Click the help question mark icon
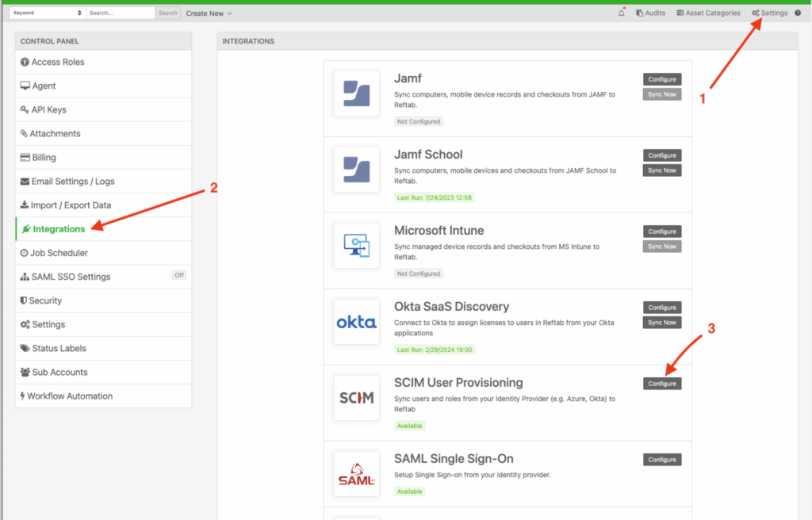Screen dimensions: 812x520 point(798,13)
